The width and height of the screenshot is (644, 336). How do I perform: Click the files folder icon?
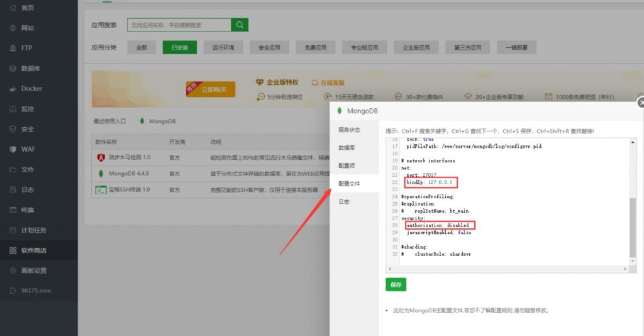pos(13,169)
